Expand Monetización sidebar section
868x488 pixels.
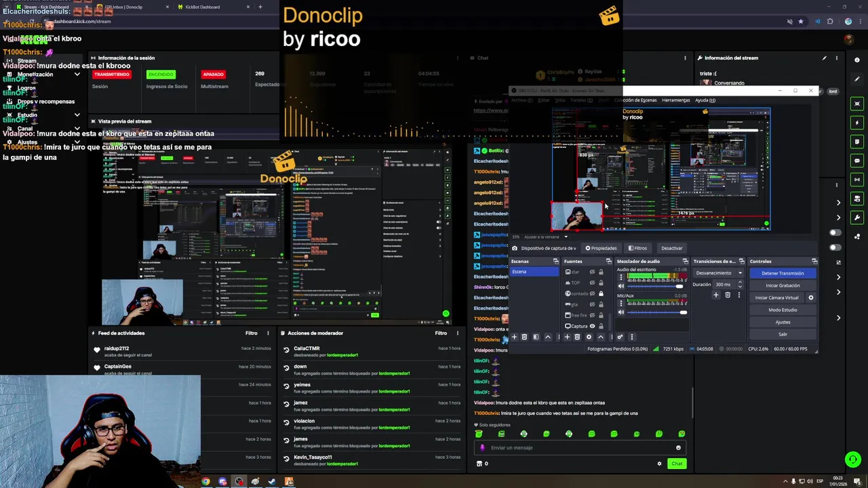tap(77, 74)
